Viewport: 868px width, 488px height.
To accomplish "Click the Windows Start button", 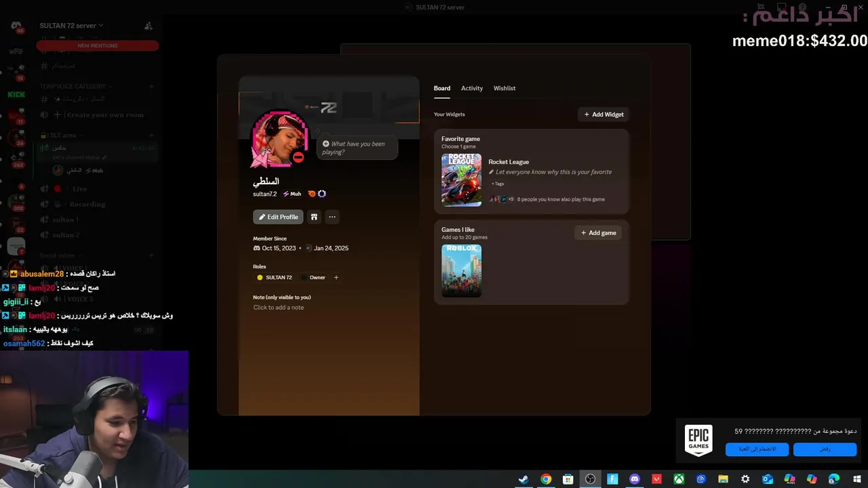I will (x=856, y=479).
